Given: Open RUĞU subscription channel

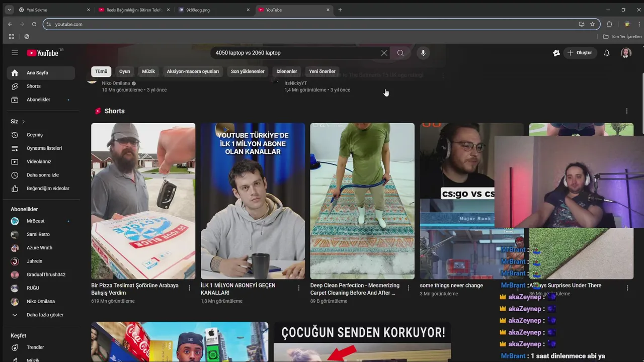Looking at the screenshot, I should 40,288.
